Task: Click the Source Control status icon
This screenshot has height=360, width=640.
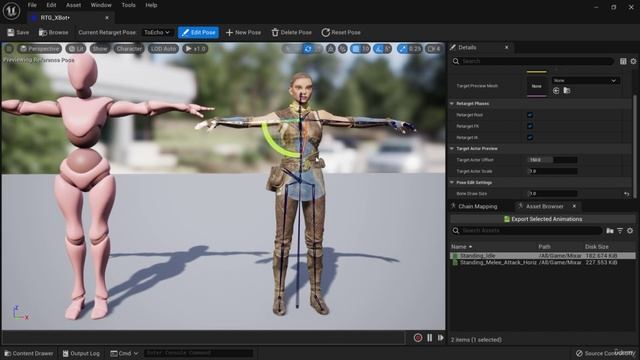Action: pos(579,353)
